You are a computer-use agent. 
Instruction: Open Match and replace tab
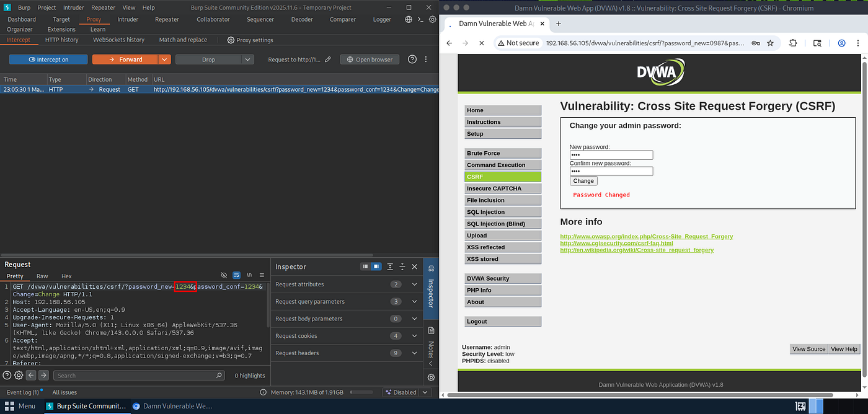click(x=183, y=40)
